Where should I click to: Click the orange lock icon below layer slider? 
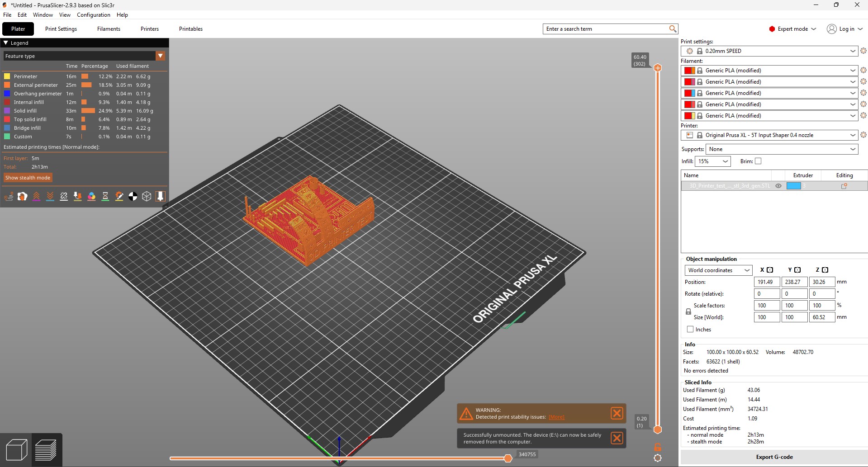coord(658,447)
